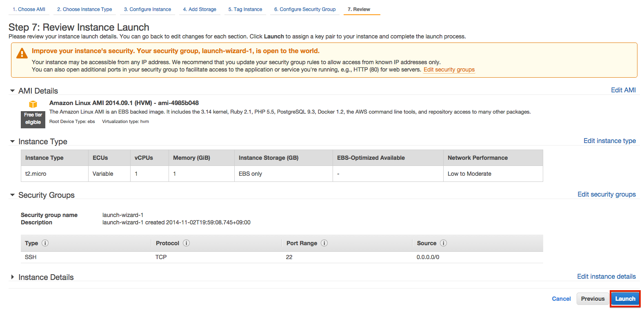Open Edit instance type link
The width and height of the screenshot is (644, 311).
point(610,141)
